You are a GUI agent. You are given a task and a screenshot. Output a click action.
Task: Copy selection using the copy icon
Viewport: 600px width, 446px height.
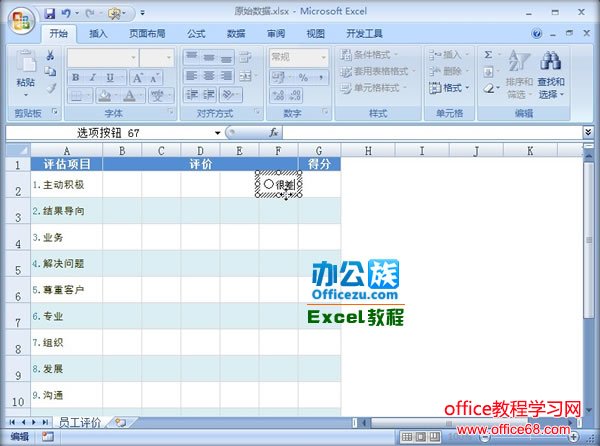point(50,72)
